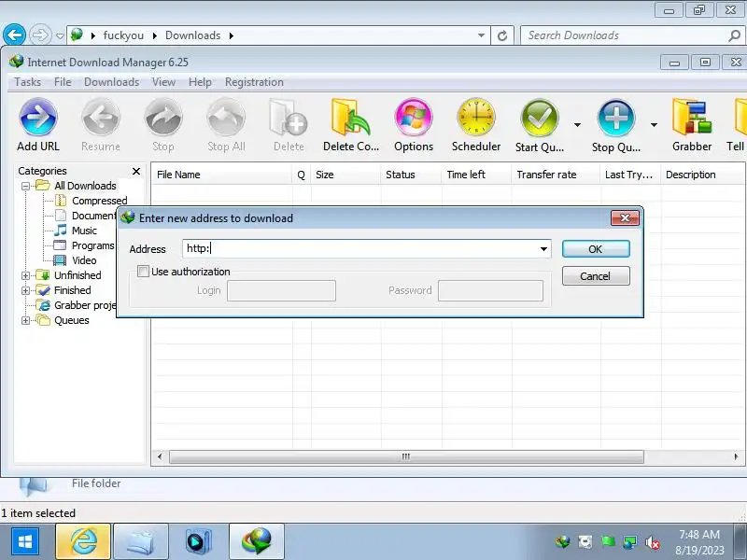Image resolution: width=747 pixels, height=560 pixels.
Task: Confirm with the OK button
Action: click(596, 249)
